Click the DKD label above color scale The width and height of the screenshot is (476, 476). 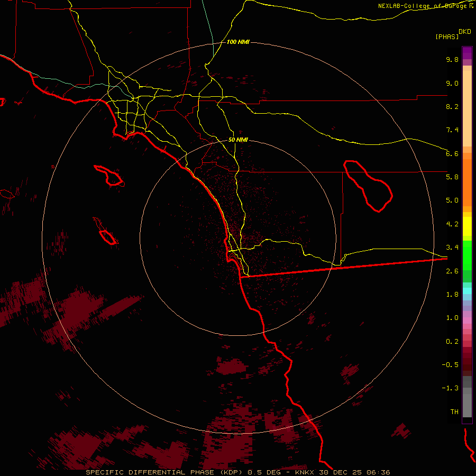coord(465,31)
